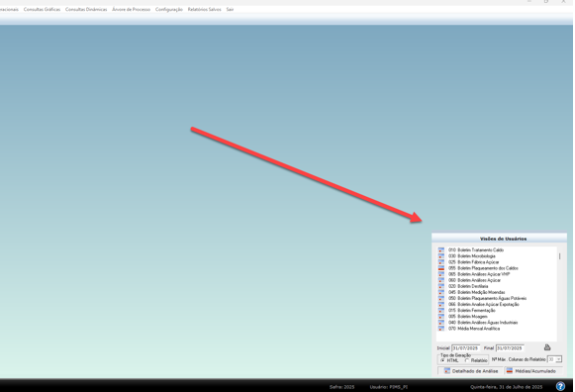The width and height of the screenshot is (575, 392).
Task: Click the icon beside 066 Boletim Analise Açúcar Exportação
Action: 441,304
